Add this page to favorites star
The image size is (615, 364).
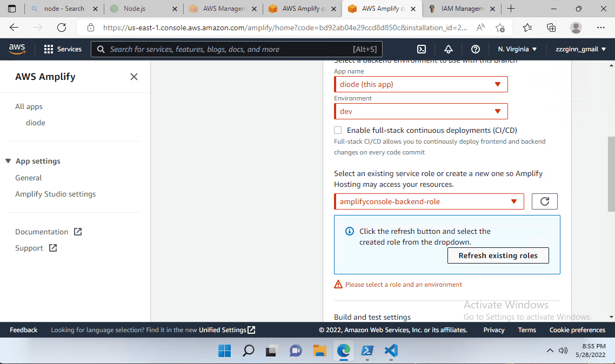pos(500,28)
